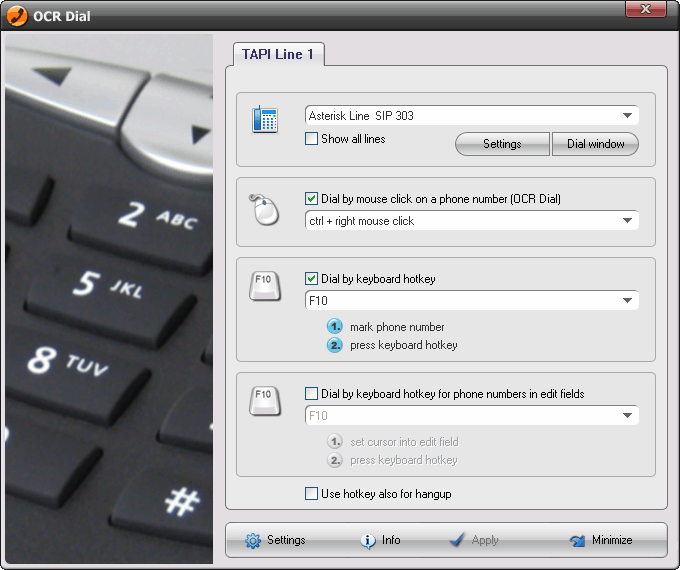Uncheck Dial by mouse click on a phone number

[312, 199]
